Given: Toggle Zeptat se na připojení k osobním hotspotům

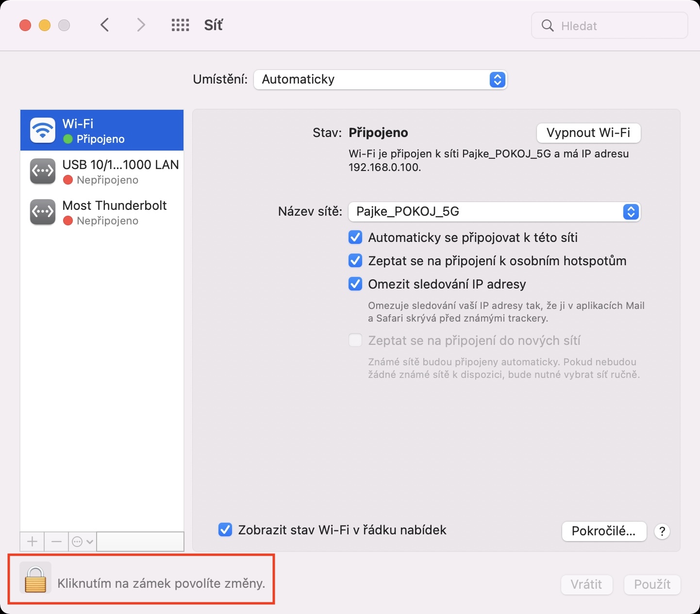Looking at the screenshot, I should (x=355, y=261).
